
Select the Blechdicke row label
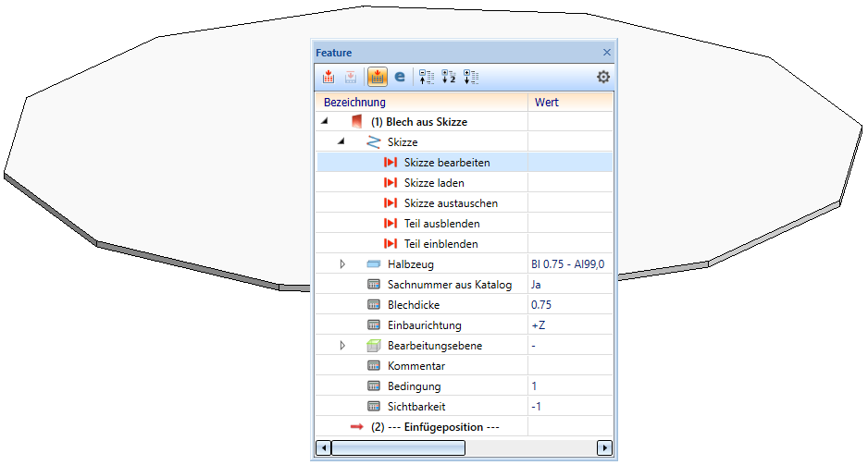click(x=414, y=305)
